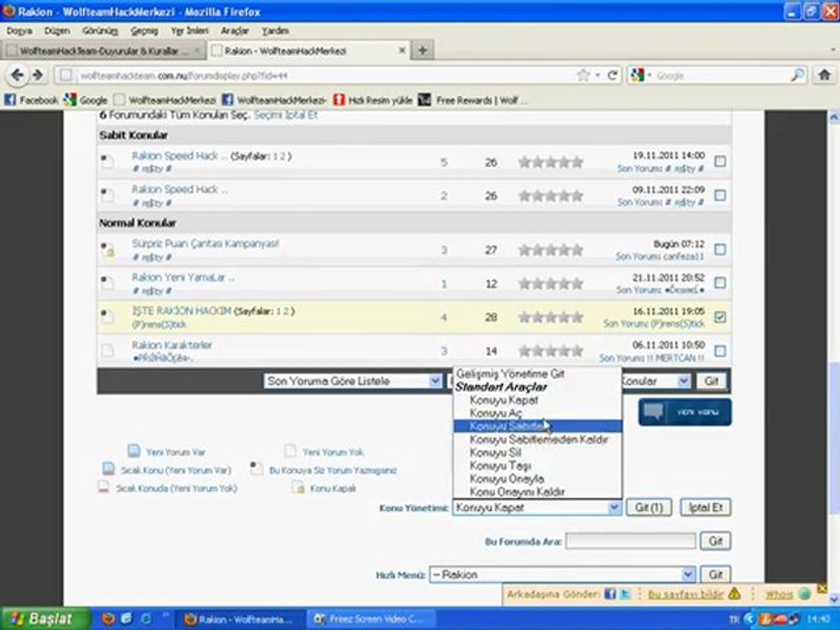Close the Rakion tab
The width and height of the screenshot is (840, 630).
(x=402, y=51)
